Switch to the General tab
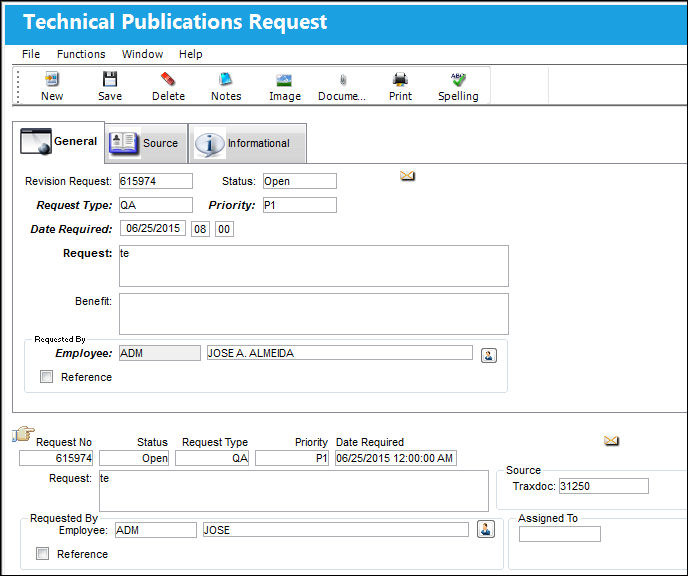The height and width of the screenshot is (576, 688). [58, 142]
